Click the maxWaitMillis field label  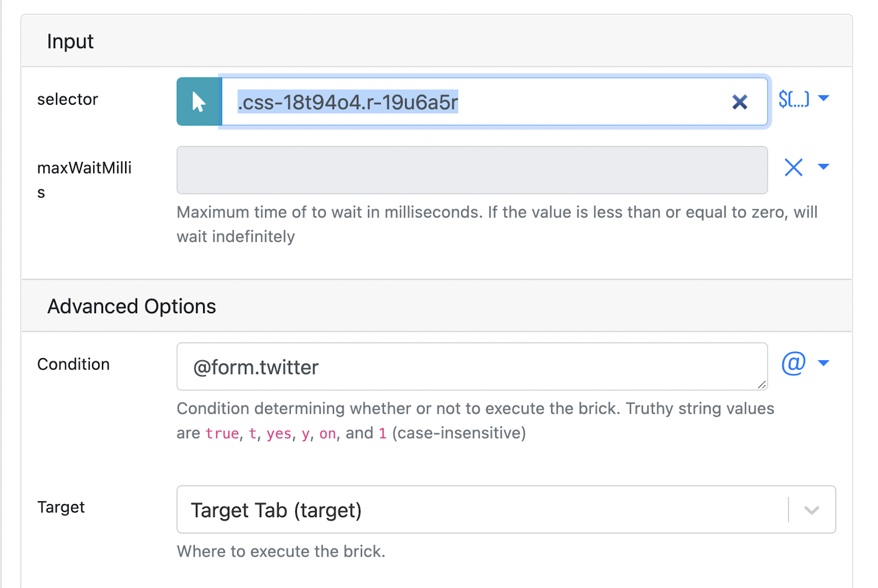point(85,180)
